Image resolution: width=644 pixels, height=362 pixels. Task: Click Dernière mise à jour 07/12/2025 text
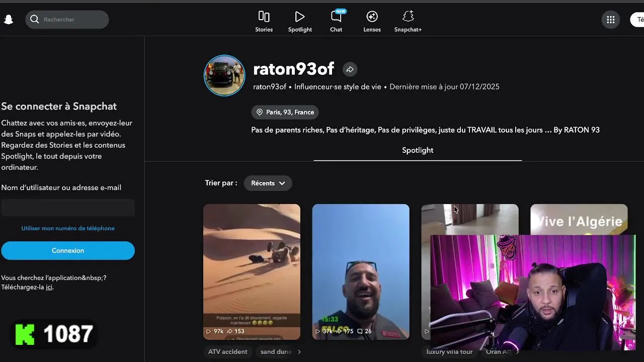point(445,86)
